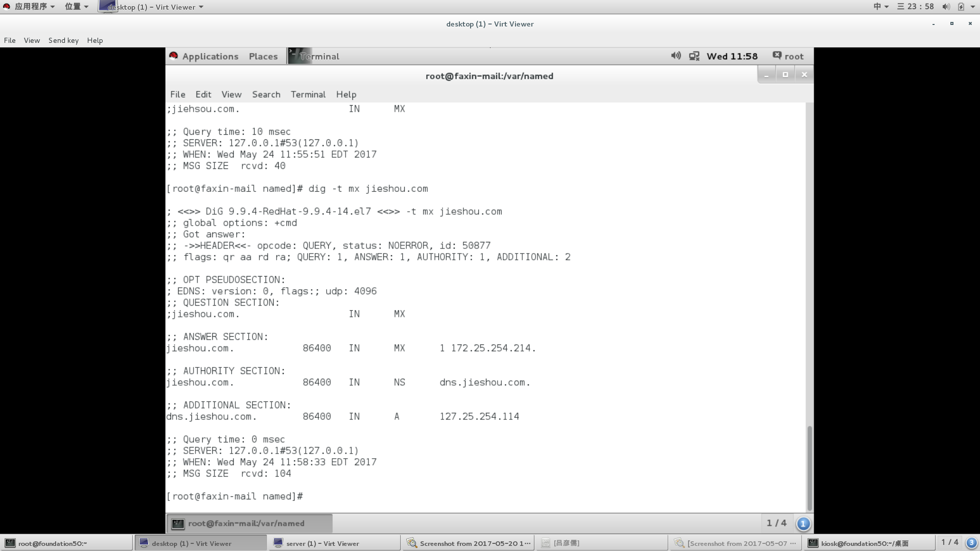Click host workspace switcher 1 / 4

(x=949, y=542)
